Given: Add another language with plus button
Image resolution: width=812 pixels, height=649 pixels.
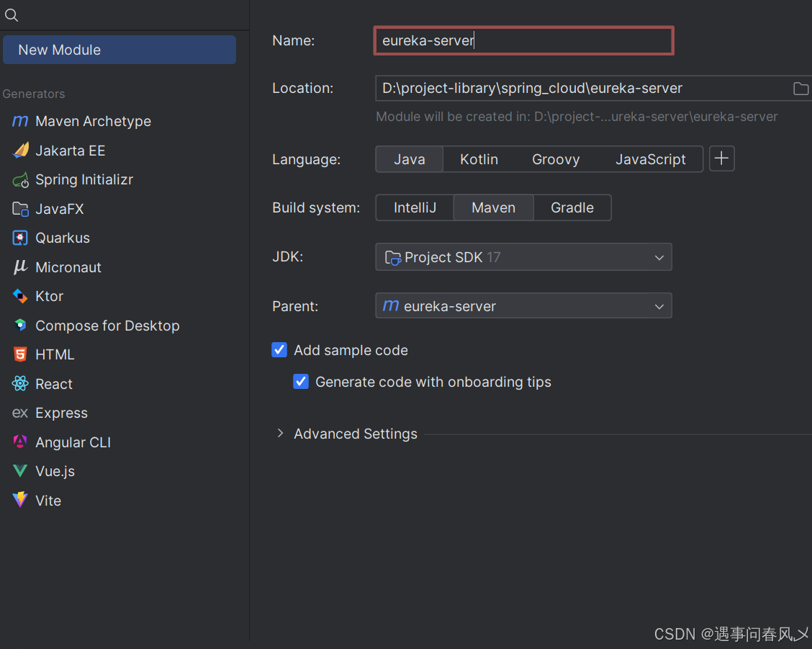Looking at the screenshot, I should 721,158.
